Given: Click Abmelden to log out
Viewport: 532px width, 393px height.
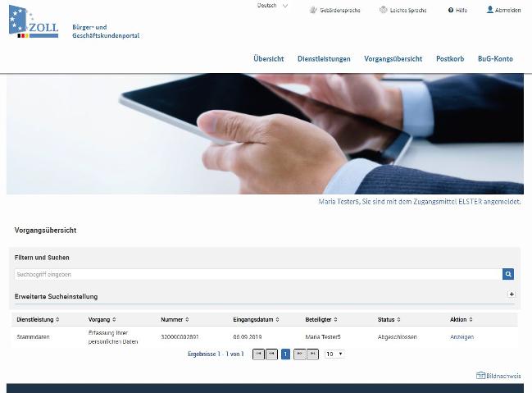Looking at the screenshot, I should tap(503, 10).
